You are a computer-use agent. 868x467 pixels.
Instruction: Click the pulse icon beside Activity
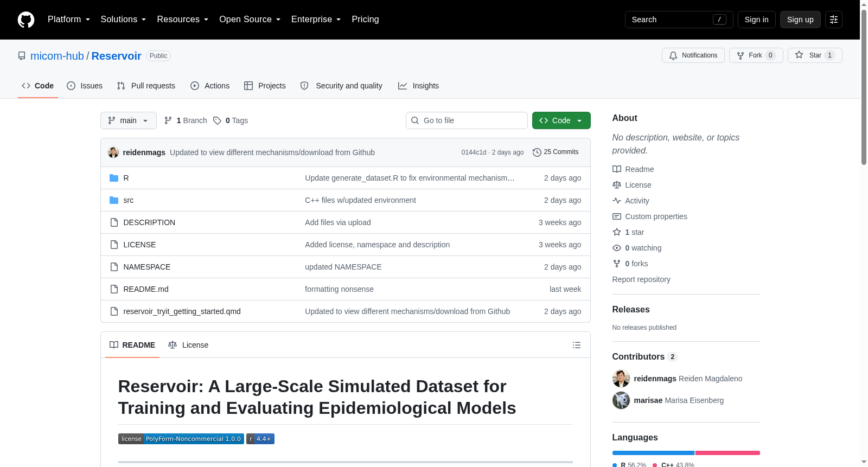coord(617,201)
